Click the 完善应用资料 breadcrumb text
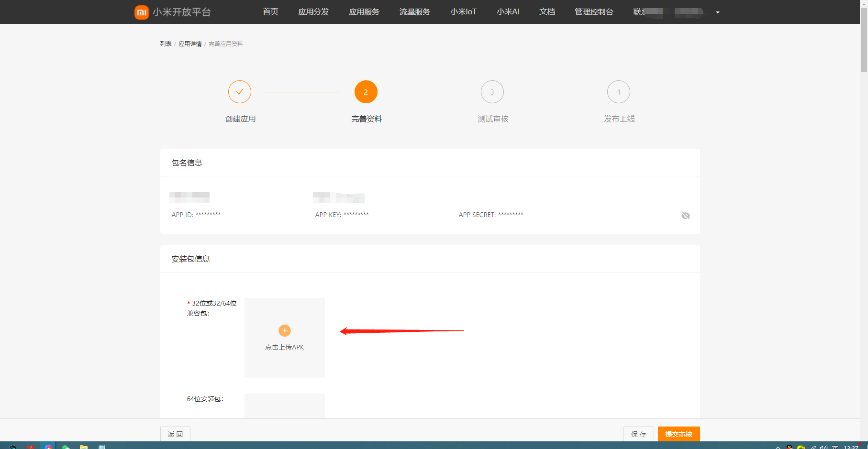This screenshot has width=868, height=449. point(226,44)
